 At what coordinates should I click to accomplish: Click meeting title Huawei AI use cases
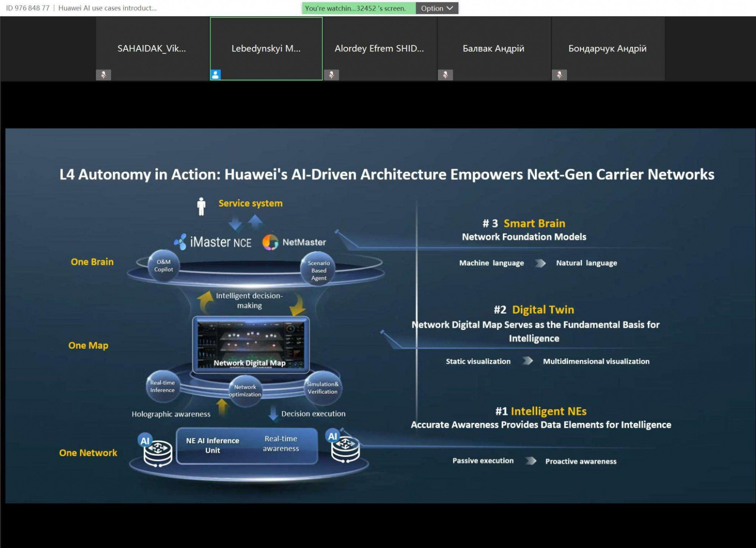[107, 8]
